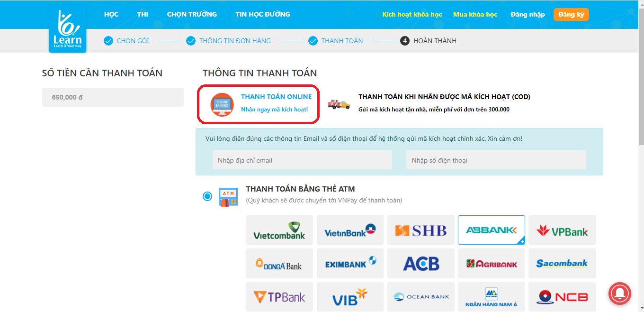The width and height of the screenshot is (644, 312).
Task: Click the ATM card payment icon
Action: [x=228, y=196]
